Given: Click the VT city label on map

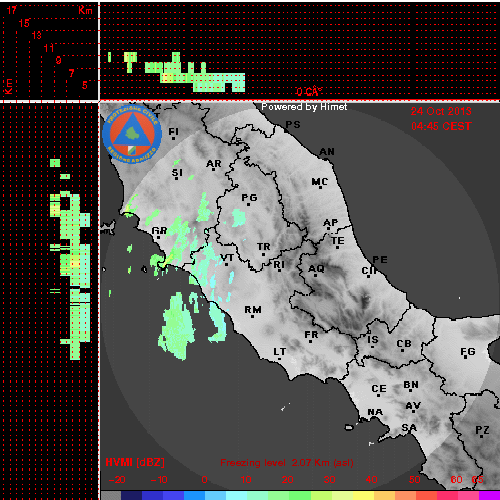Looking at the screenshot, I should pyautogui.click(x=227, y=258).
